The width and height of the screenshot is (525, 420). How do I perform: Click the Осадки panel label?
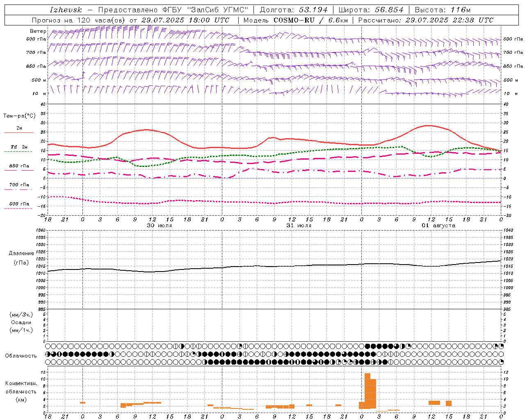[21, 322]
